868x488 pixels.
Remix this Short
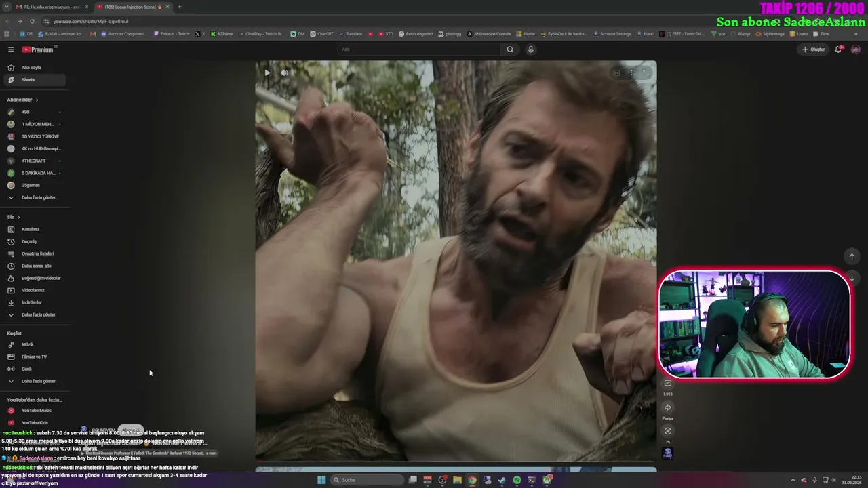pyautogui.click(x=668, y=431)
